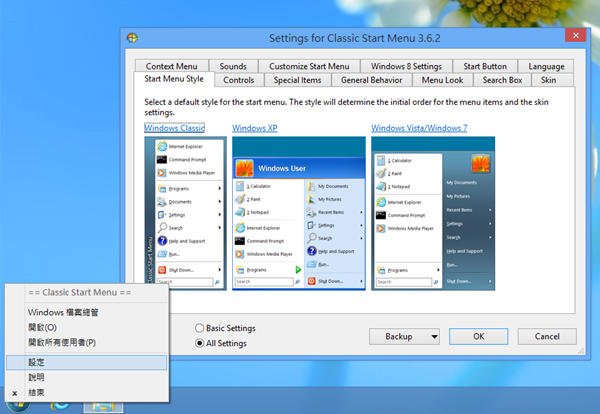Screen dimensions: 600x414
Task: Click the Windows Classic link
Action: [174, 128]
